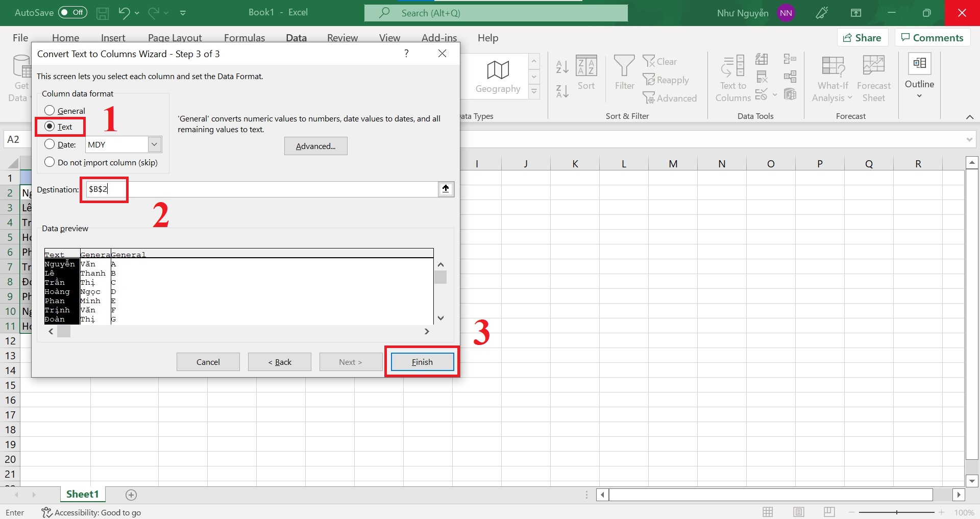Select the Text data format radio button
Viewport: 980px width, 519px height.
tap(50, 126)
